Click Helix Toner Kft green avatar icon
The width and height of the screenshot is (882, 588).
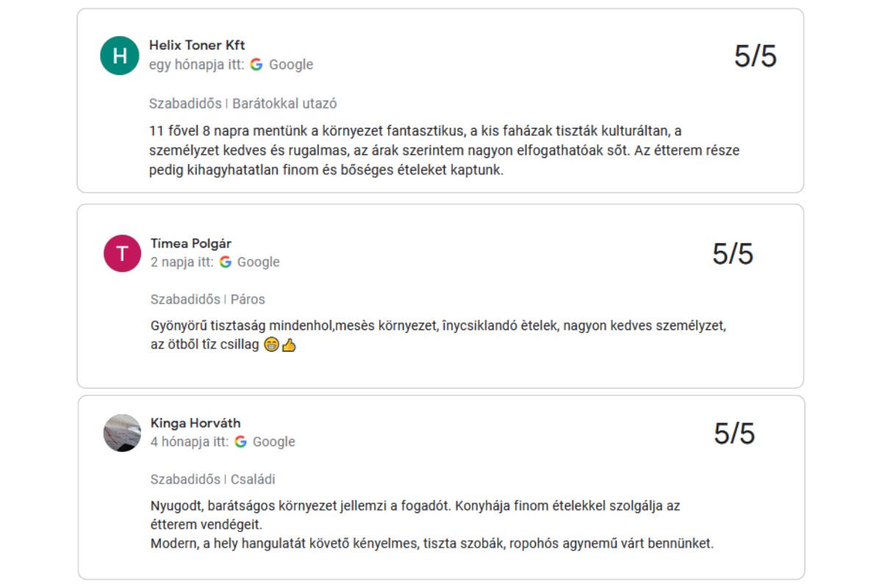point(120,56)
